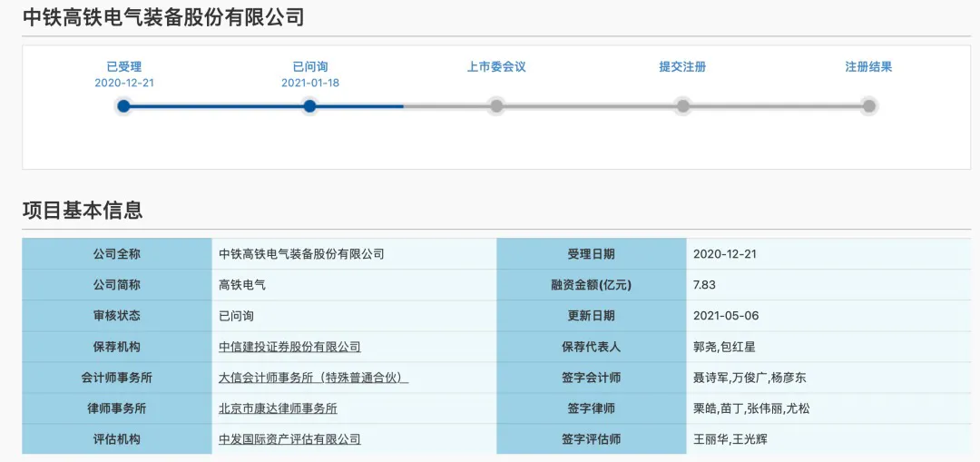Open the 中发国际资产评估有限公司 appraiser link
Viewport: 980px width, 462px height.
[290, 439]
